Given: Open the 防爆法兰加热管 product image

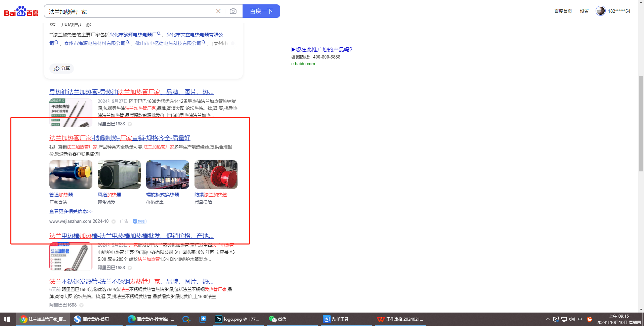Looking at the screenshot, I should pyautogui.click(x=216, y=174).
